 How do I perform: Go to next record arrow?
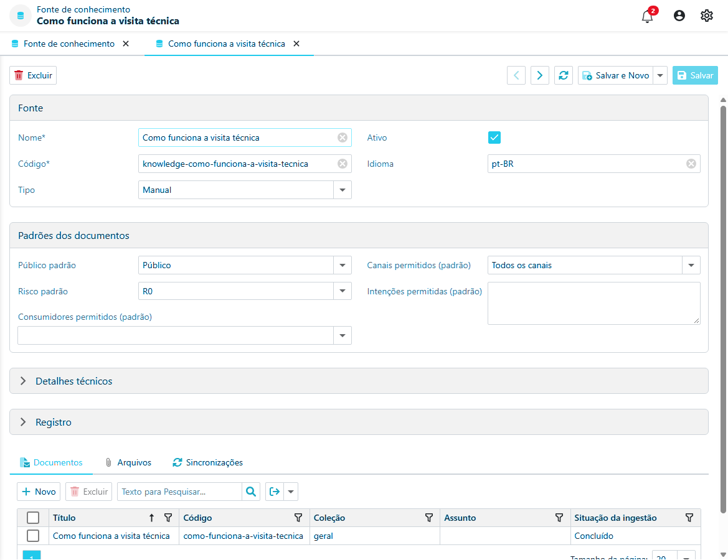click(539, 75)
